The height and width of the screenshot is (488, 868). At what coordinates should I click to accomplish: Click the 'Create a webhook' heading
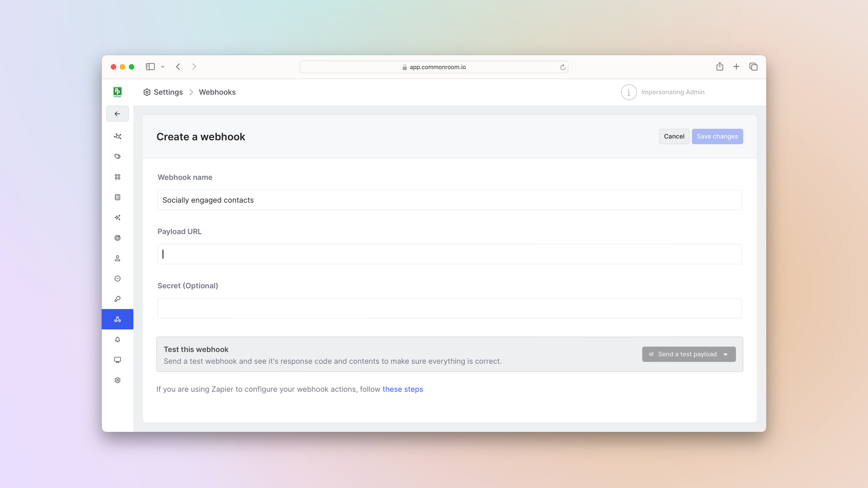pyautogui.click(x=201, y=137)
